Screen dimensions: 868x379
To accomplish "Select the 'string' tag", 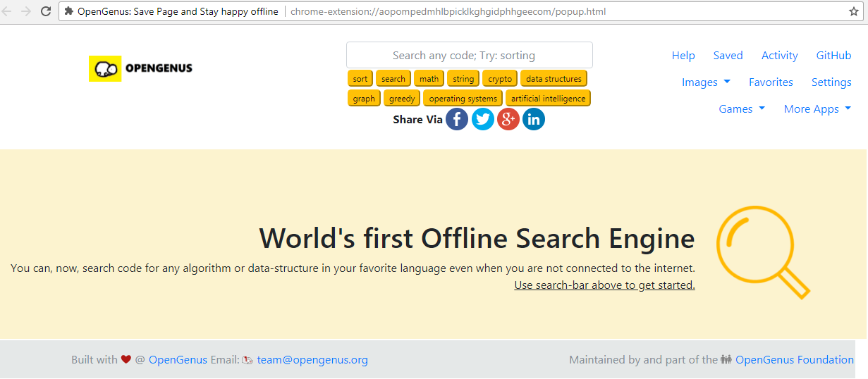I will click(463, 79).
